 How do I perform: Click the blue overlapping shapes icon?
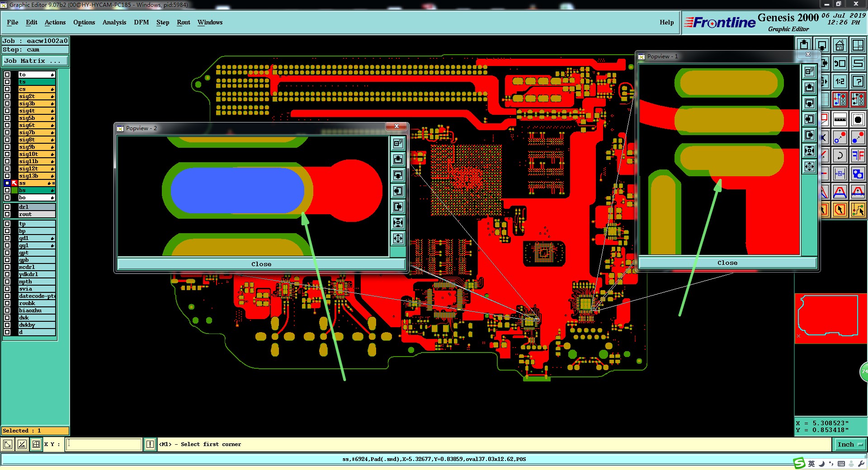point(858,174)
